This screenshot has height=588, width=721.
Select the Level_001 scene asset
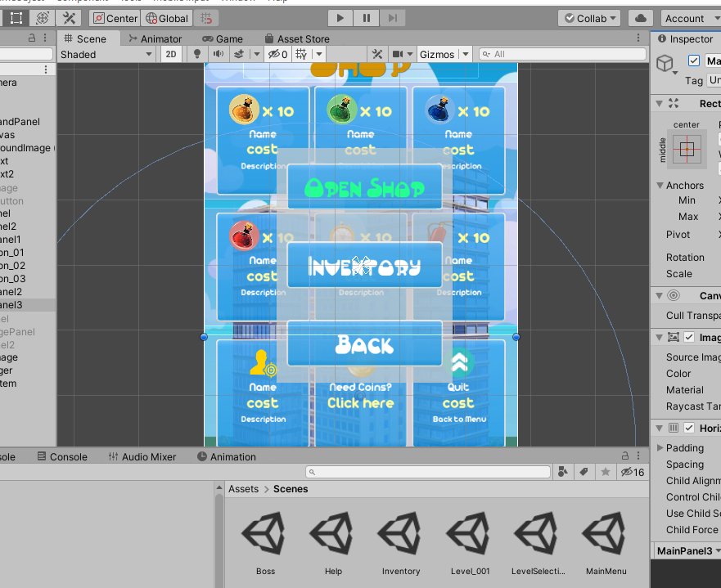[x=470, y=542]
